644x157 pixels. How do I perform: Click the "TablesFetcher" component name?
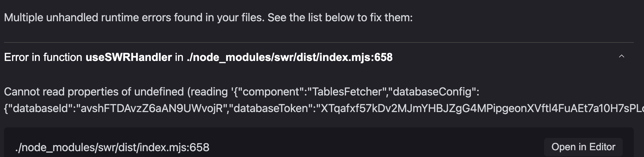347,92
